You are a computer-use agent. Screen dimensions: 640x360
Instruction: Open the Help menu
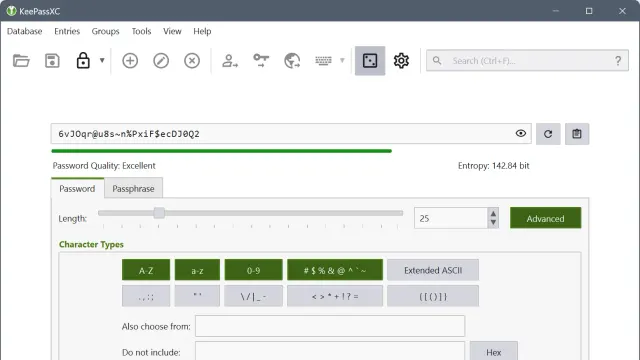point(202,31)
